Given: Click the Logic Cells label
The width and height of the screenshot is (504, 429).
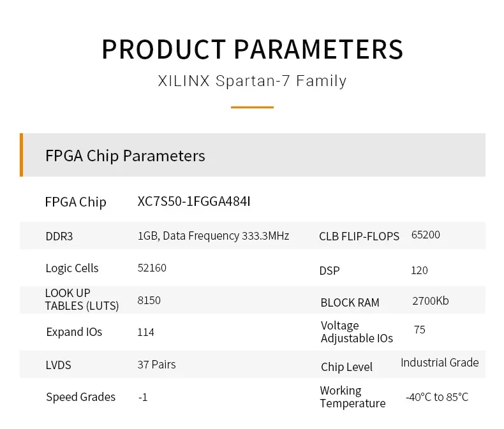Looking at the screenshot, I should click(x=72, y=268).
